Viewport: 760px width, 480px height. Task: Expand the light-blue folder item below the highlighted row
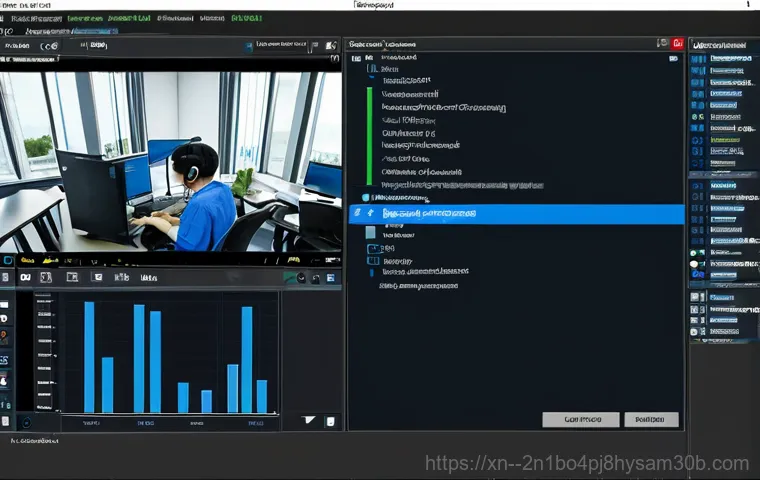pyautogui.click(x=371, y=232)
